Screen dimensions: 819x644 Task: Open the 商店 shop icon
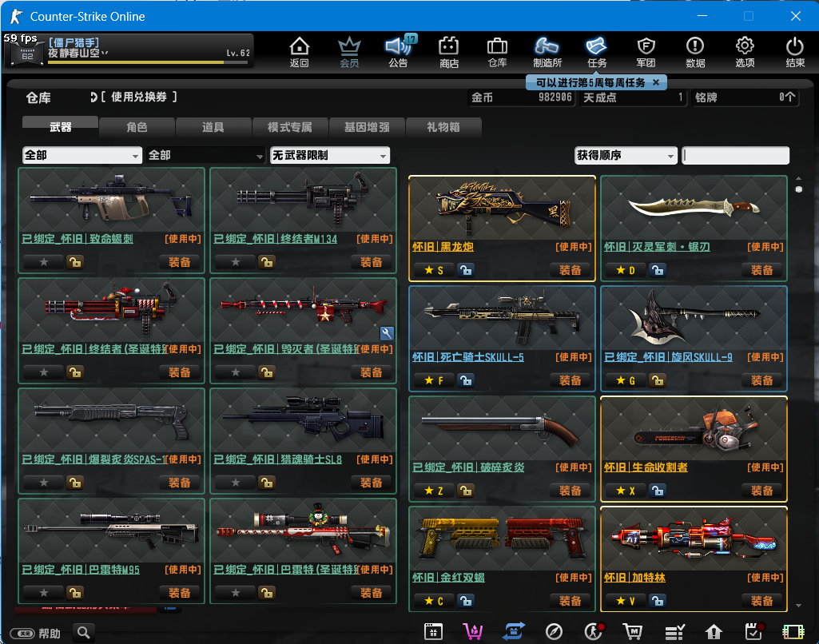click(449, 52)
